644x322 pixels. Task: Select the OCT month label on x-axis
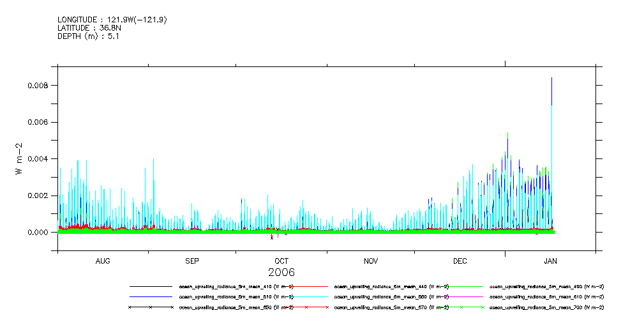[x=281, y=261]
